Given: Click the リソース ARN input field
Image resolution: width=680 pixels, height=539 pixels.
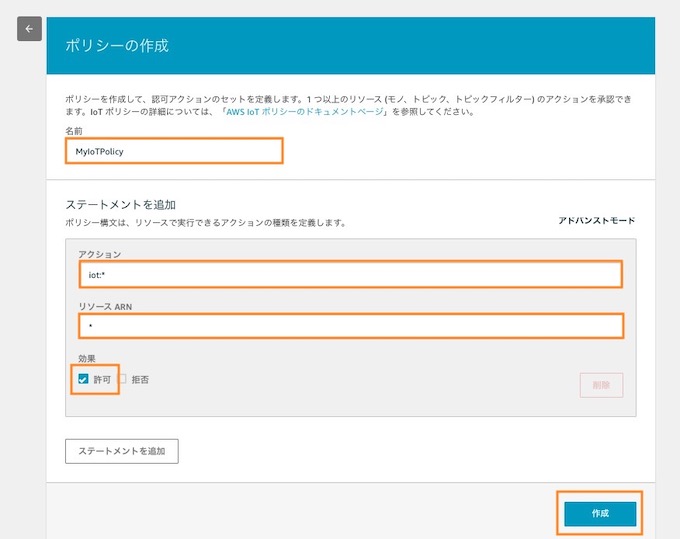Looking at the screenshot, I should coord(351,326).
